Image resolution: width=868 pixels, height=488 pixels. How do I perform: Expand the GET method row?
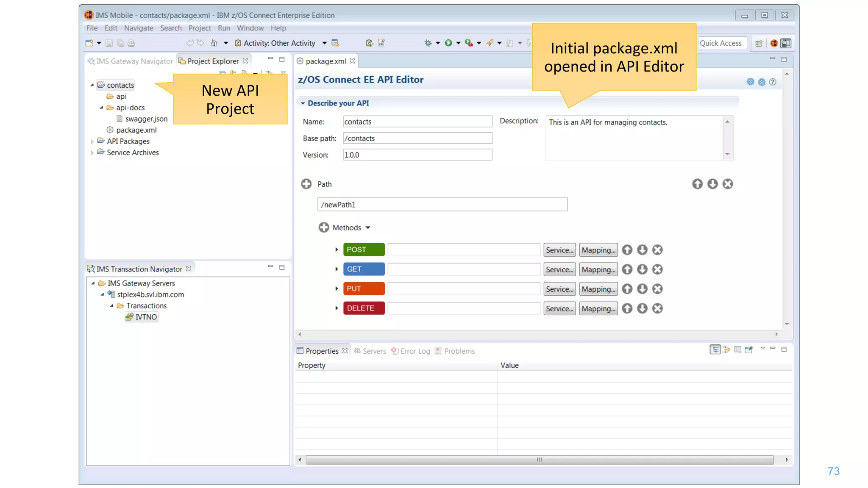click(x=337, y=269)
